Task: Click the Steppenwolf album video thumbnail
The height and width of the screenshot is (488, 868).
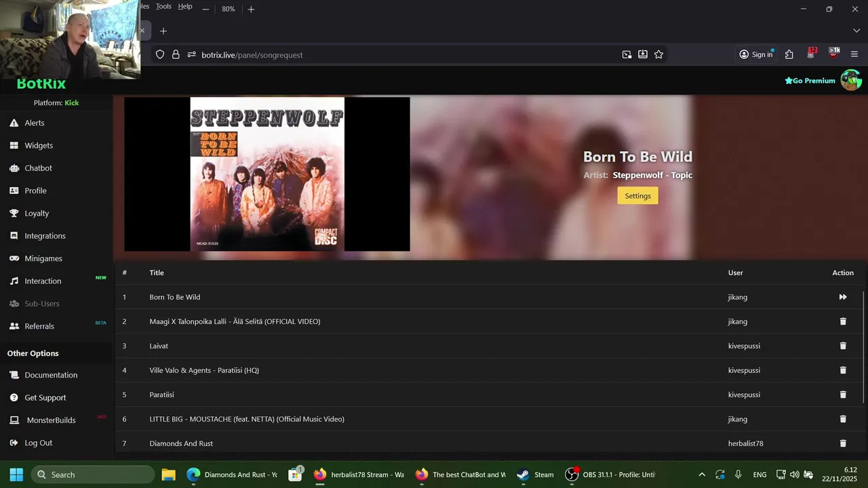Action: [267, 174]
